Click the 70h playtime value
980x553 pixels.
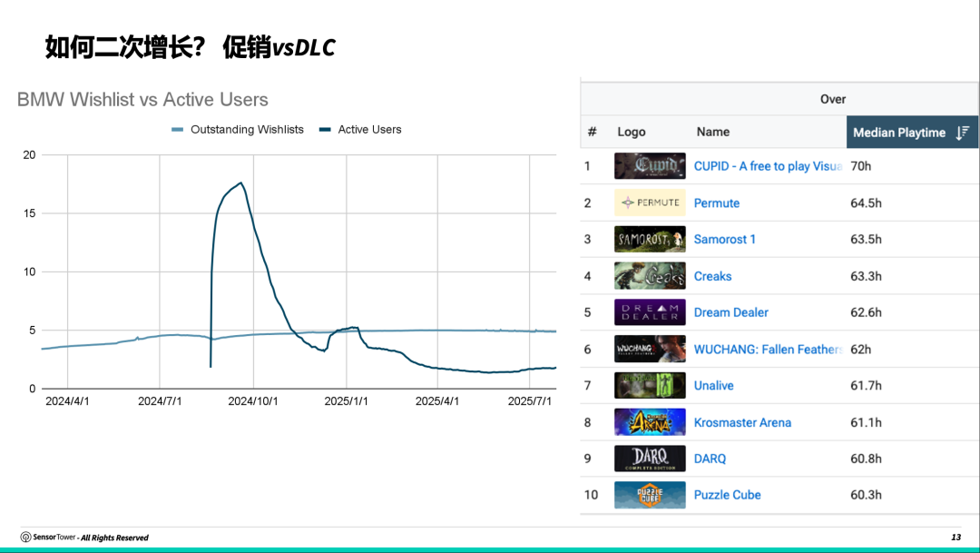click(860, 166)
